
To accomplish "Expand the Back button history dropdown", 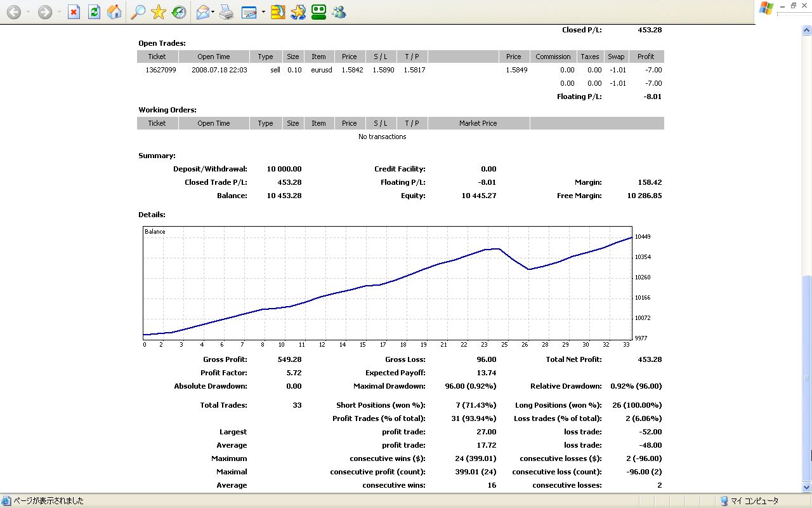I will [28, 12].
